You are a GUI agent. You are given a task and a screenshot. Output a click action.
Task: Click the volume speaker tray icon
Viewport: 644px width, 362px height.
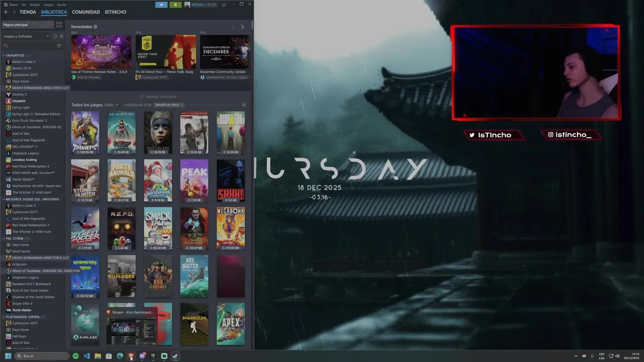click(617, 356)
